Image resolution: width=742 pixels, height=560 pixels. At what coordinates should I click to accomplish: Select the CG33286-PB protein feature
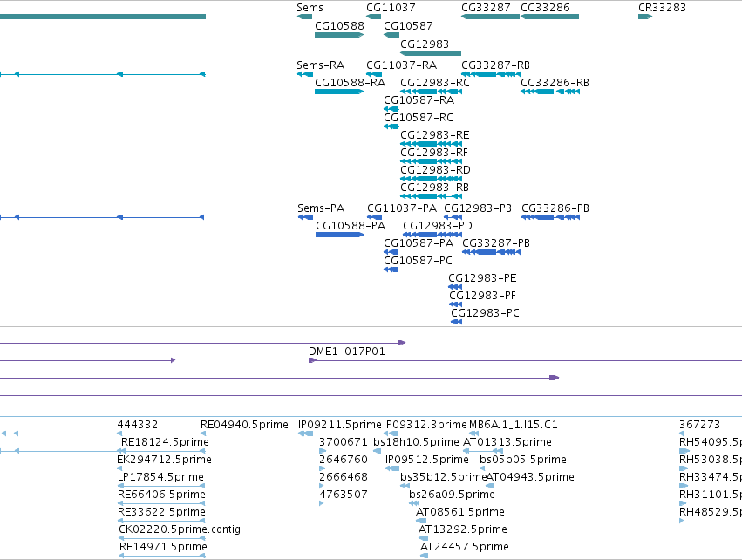pyautogui.click(x=550, y=217)
